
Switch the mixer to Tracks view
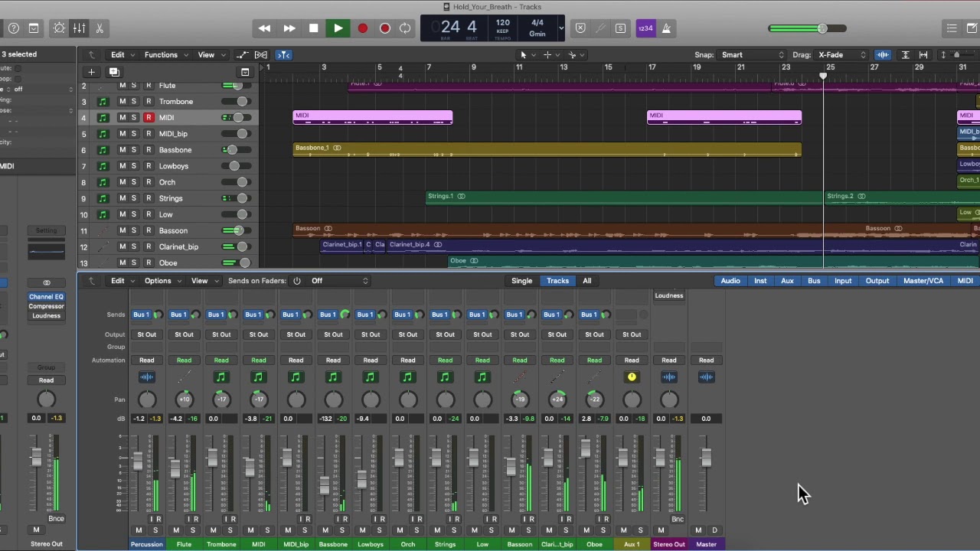click(x=557, y=281)
